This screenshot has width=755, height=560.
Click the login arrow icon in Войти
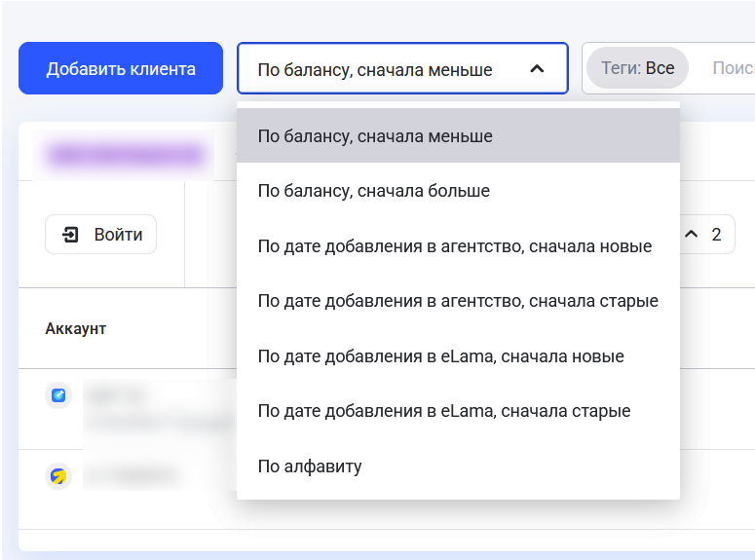[70, 235]
